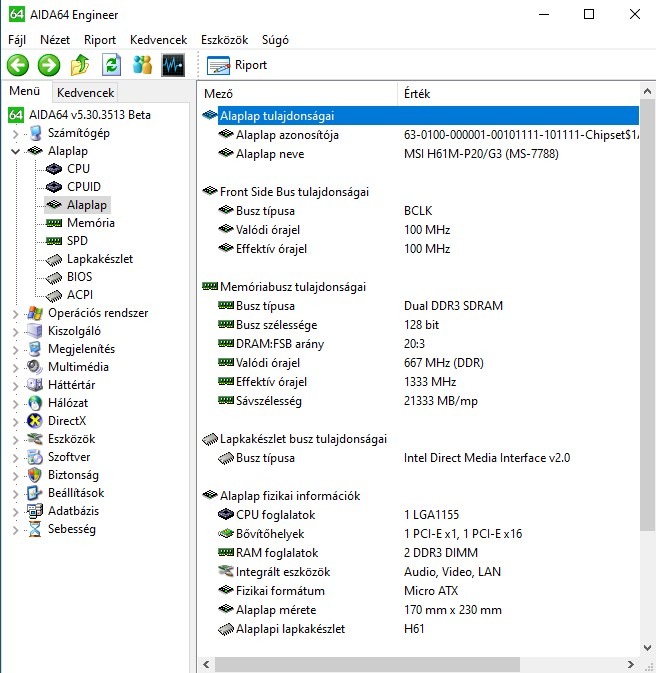The width and height of the screenshot is (656, 673).
Task: Expand the Hálózat node
Action: 15,404
